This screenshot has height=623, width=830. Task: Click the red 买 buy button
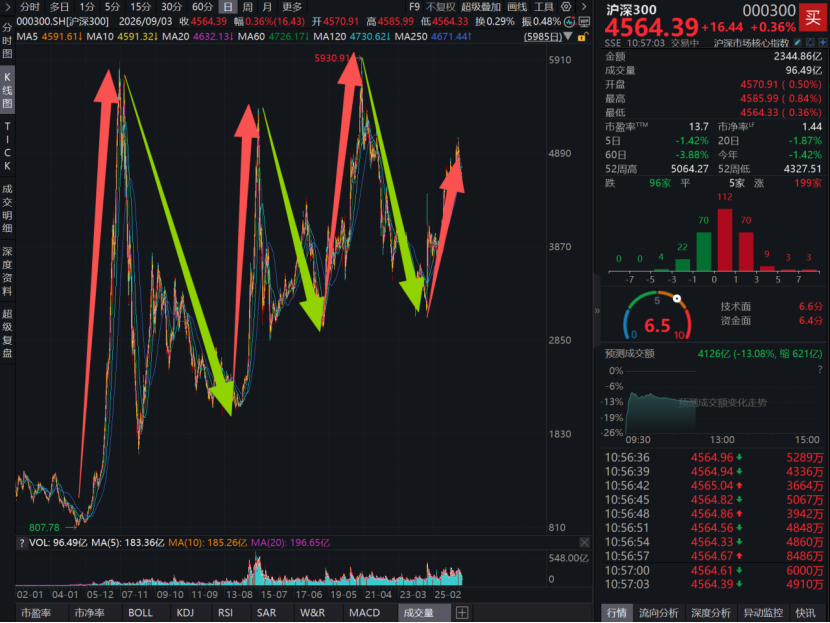click(813, 17)
